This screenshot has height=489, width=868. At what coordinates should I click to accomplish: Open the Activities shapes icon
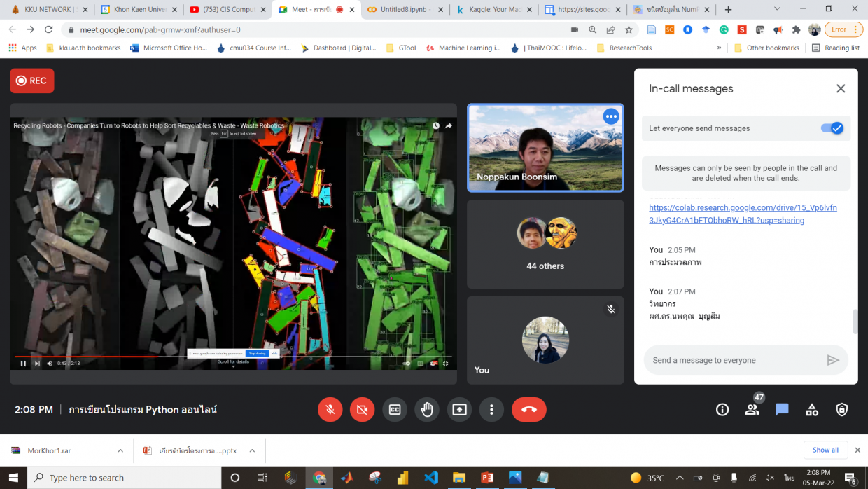tap(812, 410)
